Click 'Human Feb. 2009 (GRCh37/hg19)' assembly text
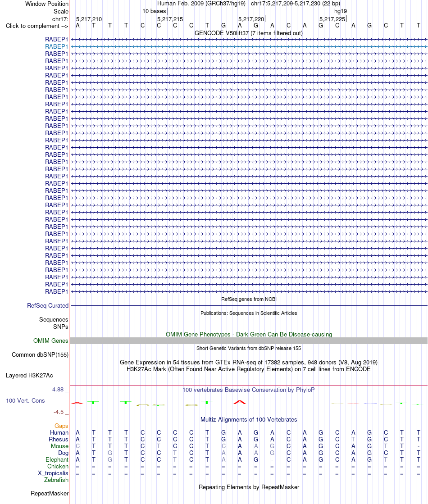The width and height of the screenshot is (428, 504). click(201, 4)
